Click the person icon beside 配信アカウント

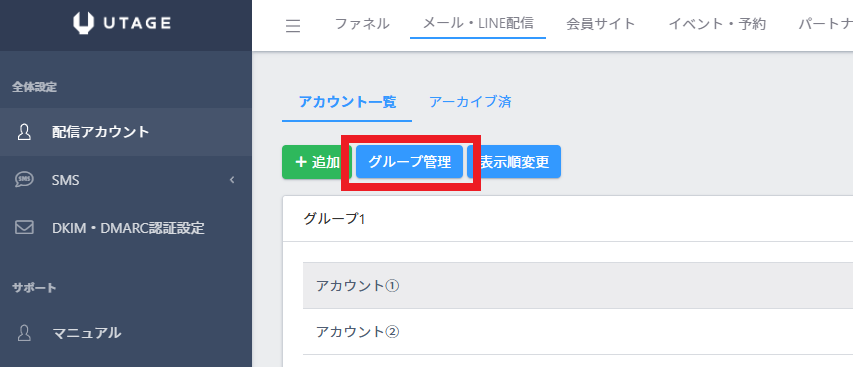point(24,132)
